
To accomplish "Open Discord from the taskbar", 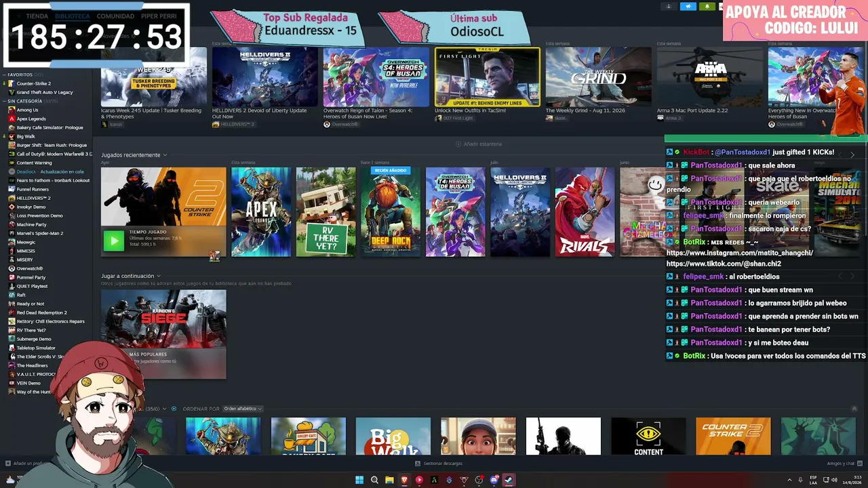I will click(494, 480).
